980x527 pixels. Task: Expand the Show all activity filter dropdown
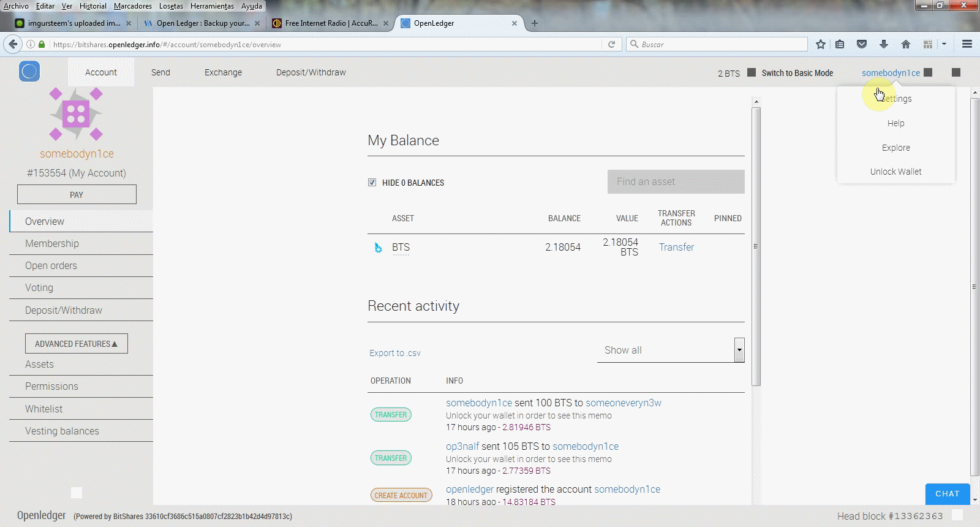click(739, 350)
